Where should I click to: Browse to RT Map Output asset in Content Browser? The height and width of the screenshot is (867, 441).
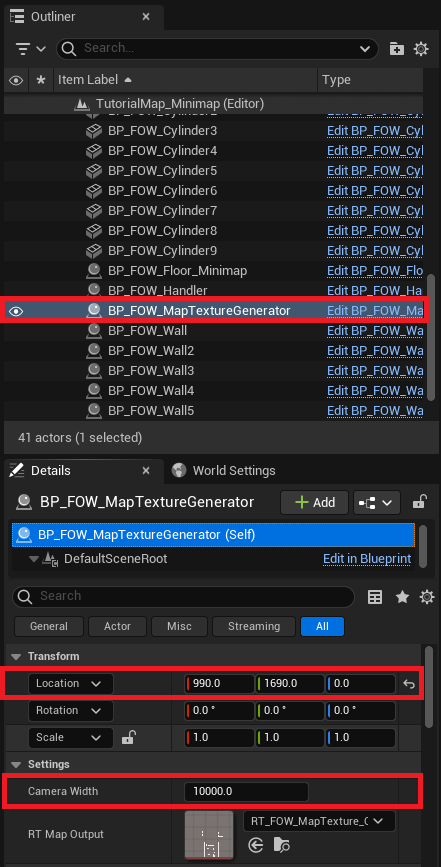(281, 845)
